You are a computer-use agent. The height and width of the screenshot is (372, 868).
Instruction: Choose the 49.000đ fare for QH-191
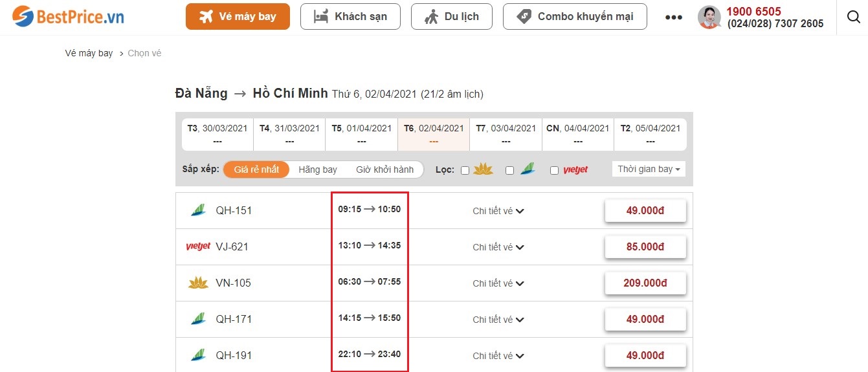point(645,356)
